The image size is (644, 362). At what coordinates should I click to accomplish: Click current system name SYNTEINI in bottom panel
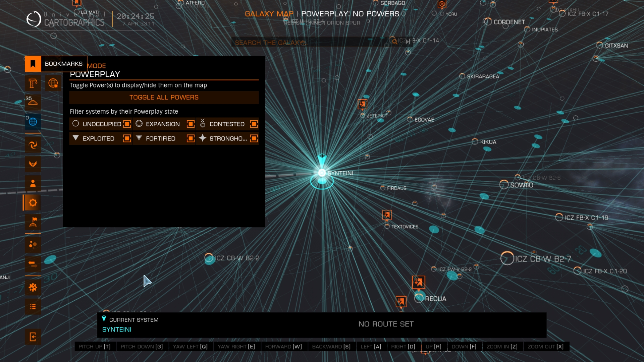(117, 329)
